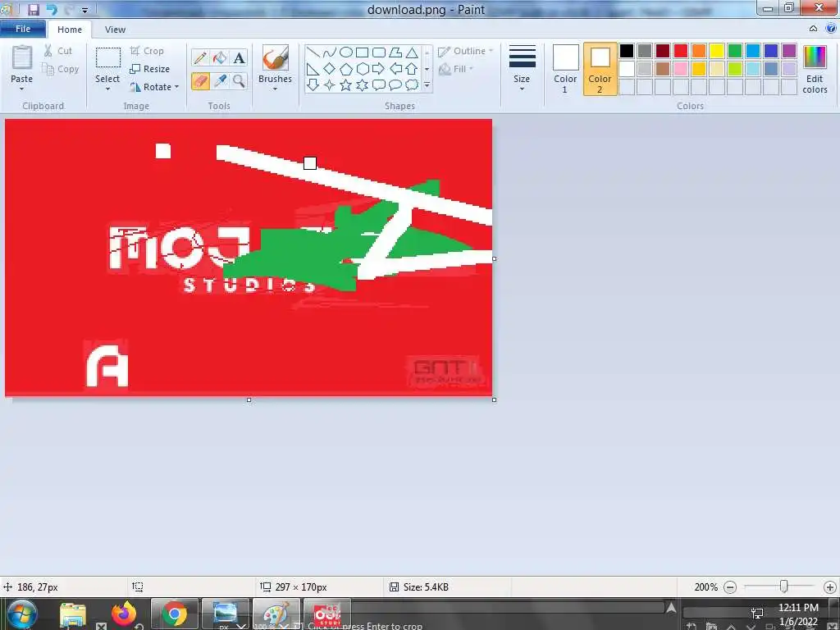Activate Color 1 foreground selector
This screenshot has height=630, width=840.
(x=565, y=69)
